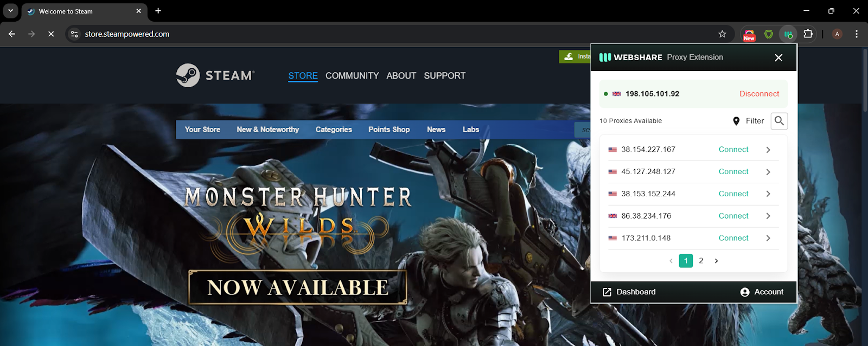The width and height of the screenshot is (868, 346).
Task: Open Chrome three-dot menu
Action: point(857,34)
